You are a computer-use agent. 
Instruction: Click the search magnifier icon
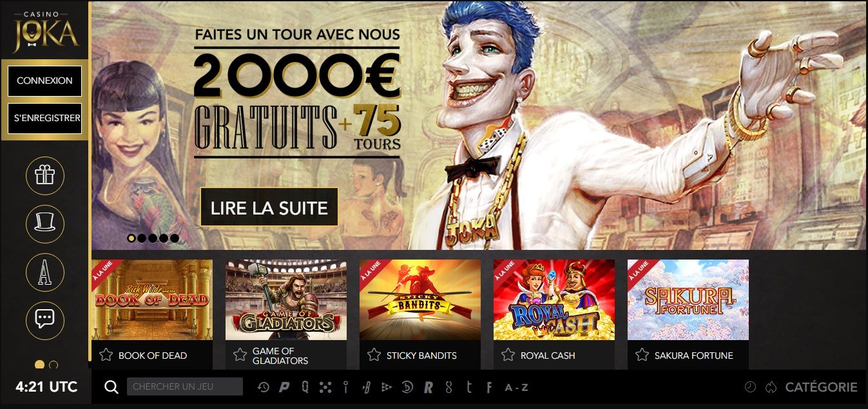pos(111,387)
